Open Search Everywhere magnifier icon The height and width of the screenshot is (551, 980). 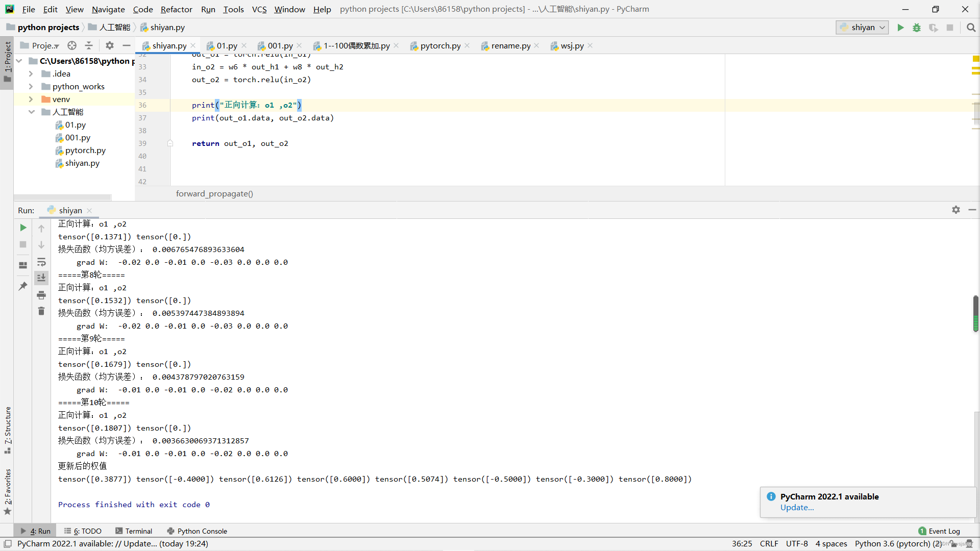click(971, 28)
